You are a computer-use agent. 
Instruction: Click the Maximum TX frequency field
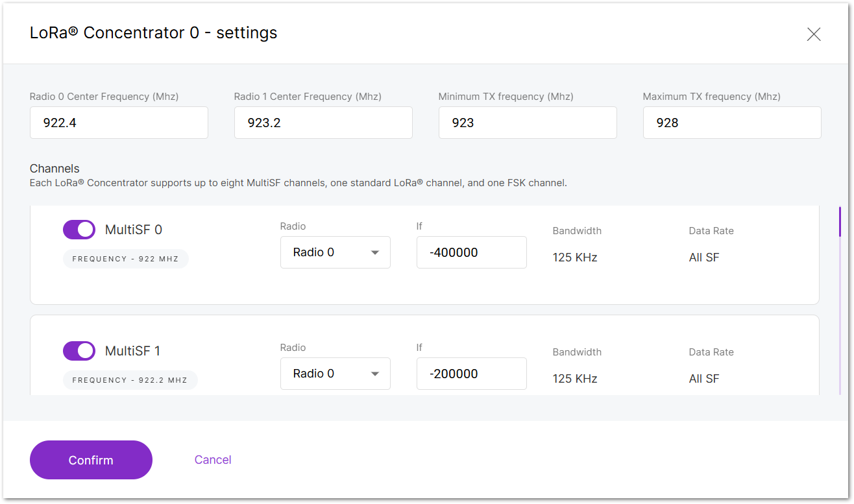click(x=732, y=123)
